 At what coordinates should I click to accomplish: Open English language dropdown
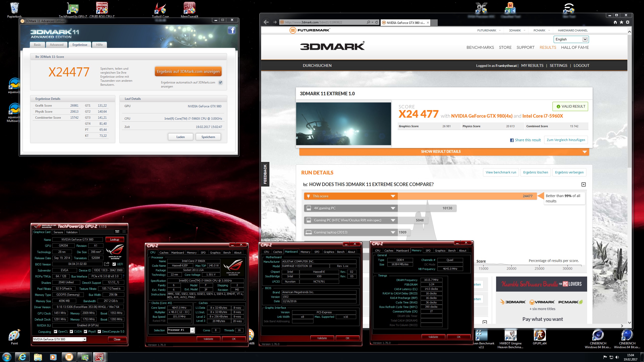(571, 39)
